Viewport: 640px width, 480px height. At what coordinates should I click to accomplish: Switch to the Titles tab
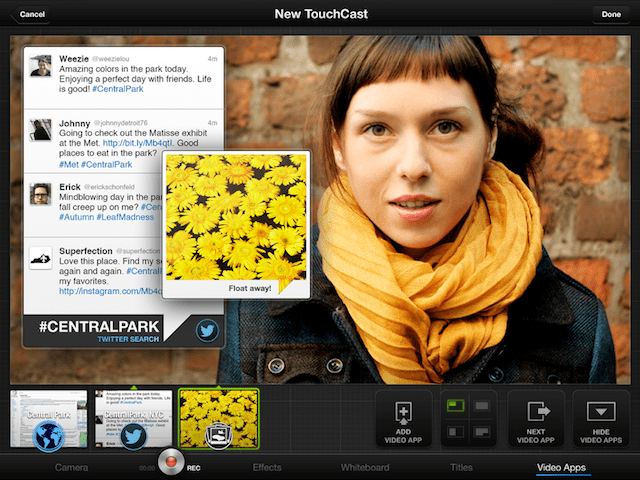pos(461,467)
